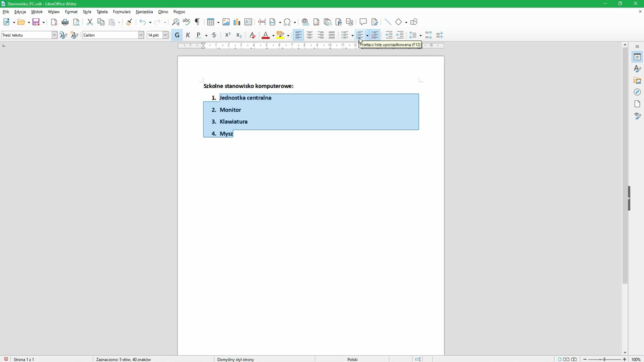Click the Insert Chart icon
The width and height of the screenshot is (644, 362).
(237, 22)
